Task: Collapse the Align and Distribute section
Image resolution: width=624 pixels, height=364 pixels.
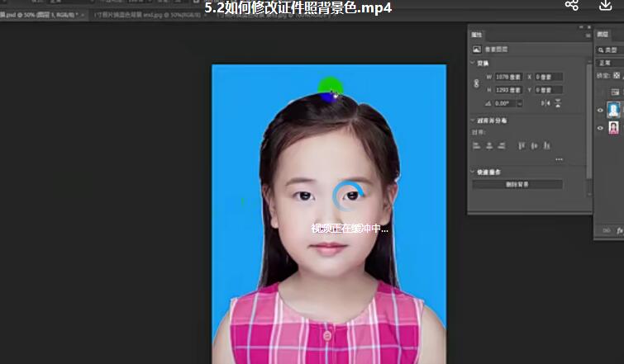Action: [472, 121]
